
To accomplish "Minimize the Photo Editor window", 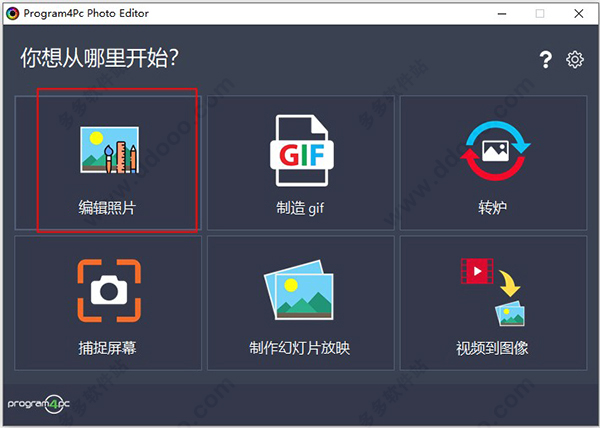I will tap(502, 14).
